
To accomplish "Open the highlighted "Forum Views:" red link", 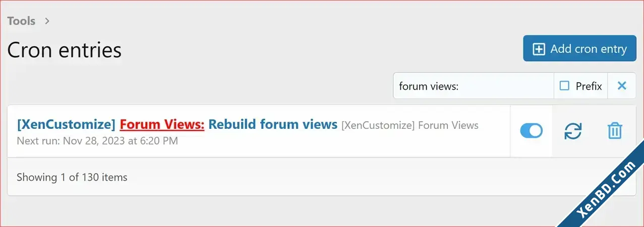I will [x=162, y=124].
